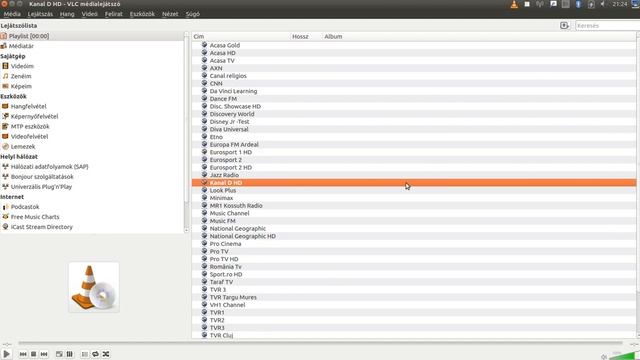
Task: Select Videofelvétel video capture icon
Action: point(5,136)
